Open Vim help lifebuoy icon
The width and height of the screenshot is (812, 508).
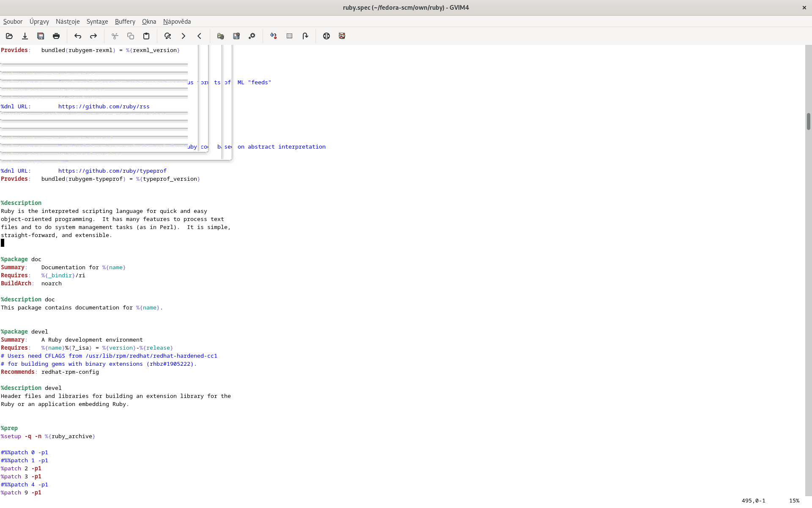click(326, 36)
